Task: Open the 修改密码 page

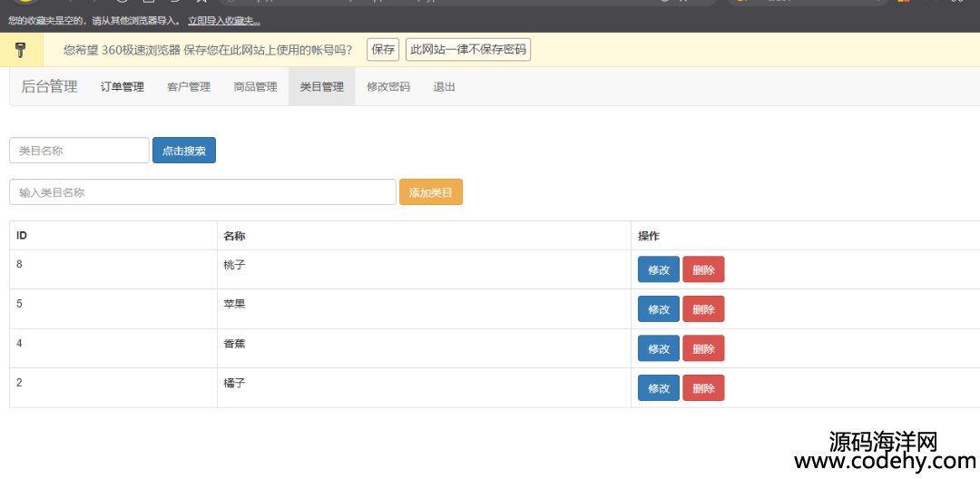Action: point(388,87)
